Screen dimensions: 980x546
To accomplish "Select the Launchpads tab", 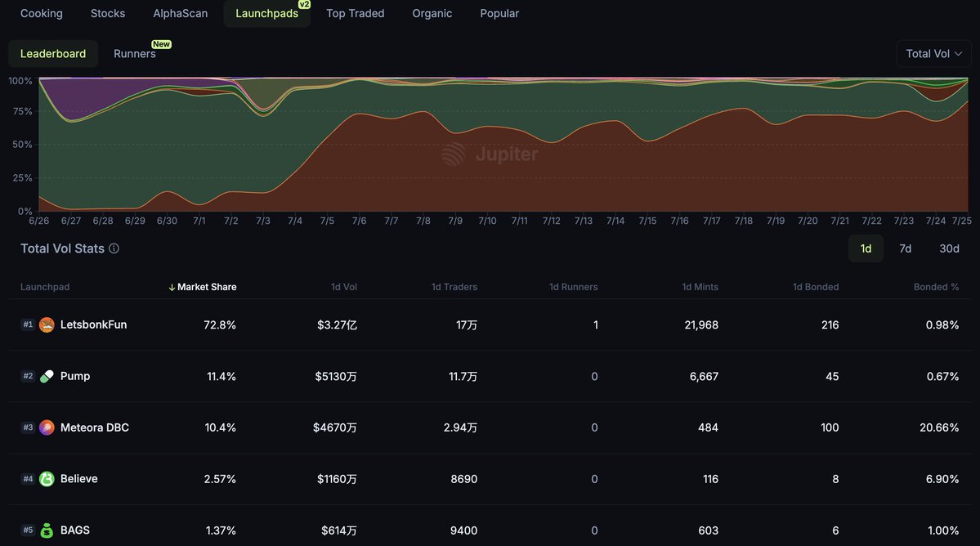I will [267, 13].
